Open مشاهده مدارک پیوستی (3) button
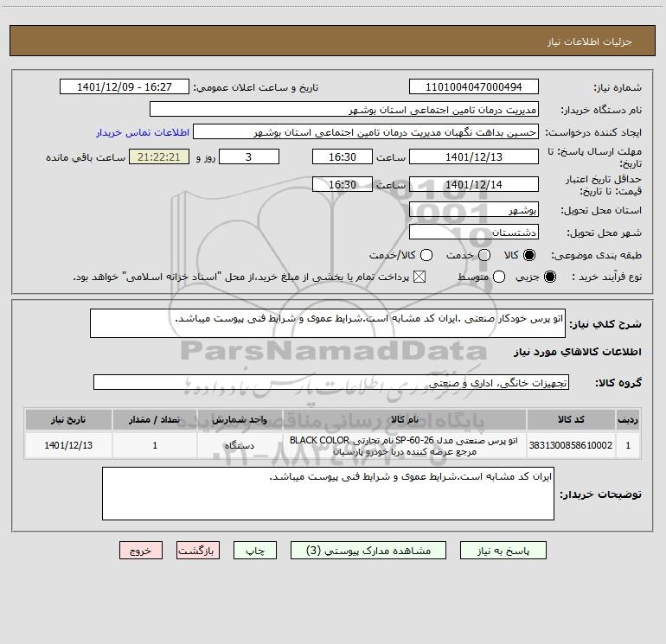The image size is (666, 644). (368, 551)
